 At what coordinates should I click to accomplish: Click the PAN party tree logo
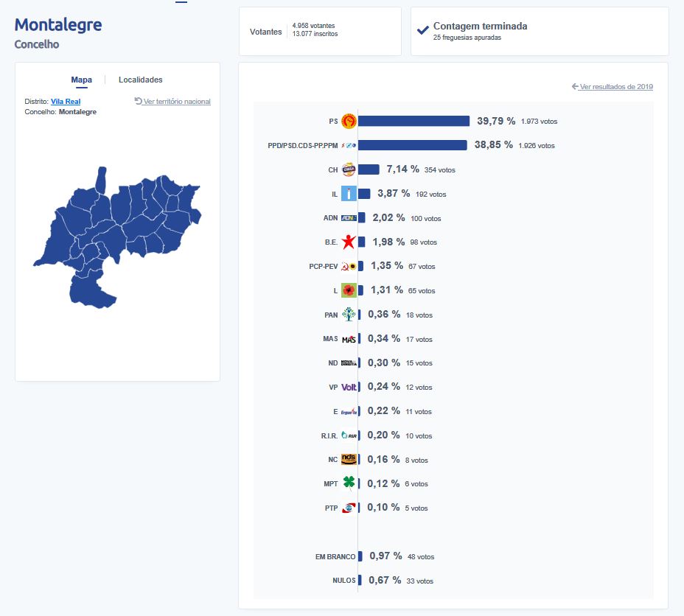pos(349,315)
